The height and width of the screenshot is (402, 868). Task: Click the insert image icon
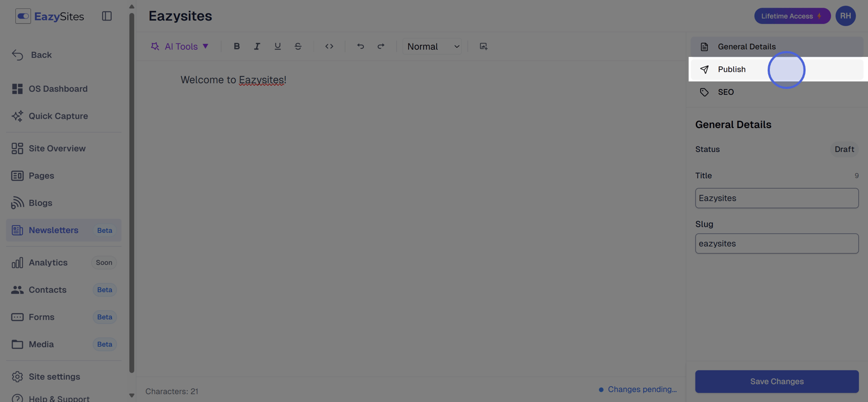coord(483,47)
